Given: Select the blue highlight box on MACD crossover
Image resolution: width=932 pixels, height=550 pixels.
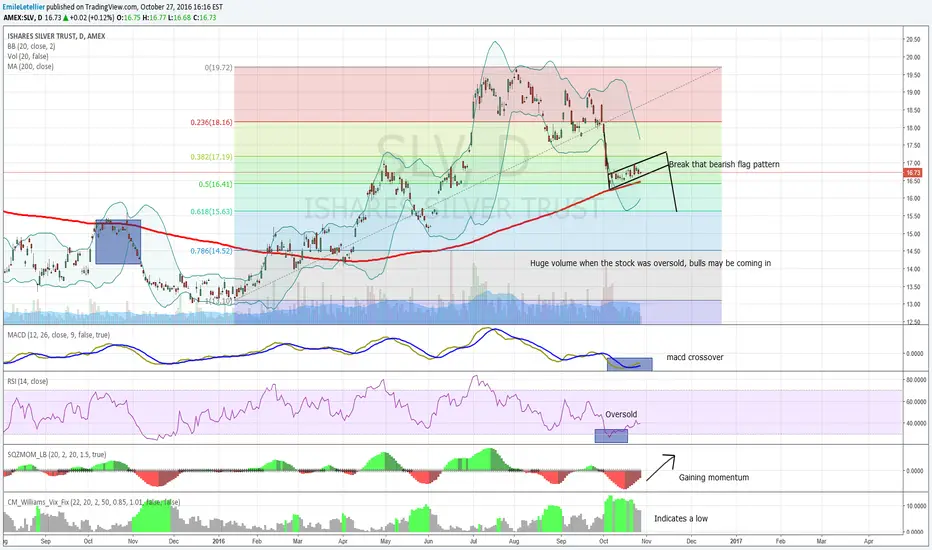Looking at the screenshot, I should click(x=629, y=364).
